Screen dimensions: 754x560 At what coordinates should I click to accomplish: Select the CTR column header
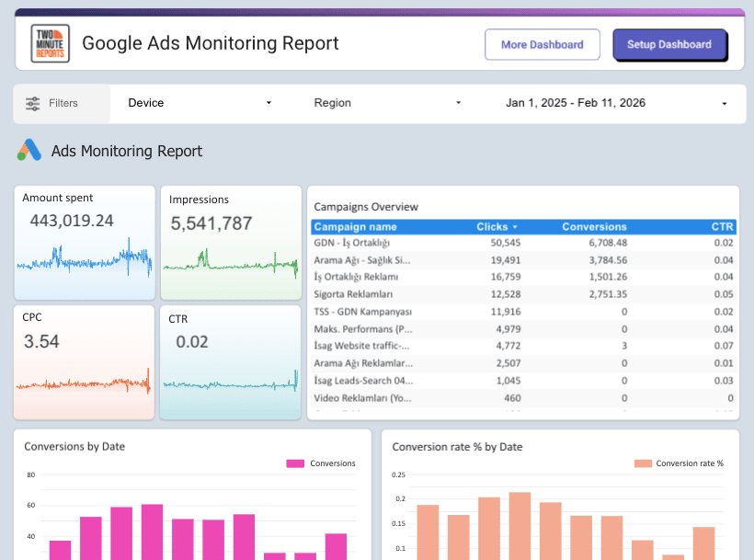point(722,226)
